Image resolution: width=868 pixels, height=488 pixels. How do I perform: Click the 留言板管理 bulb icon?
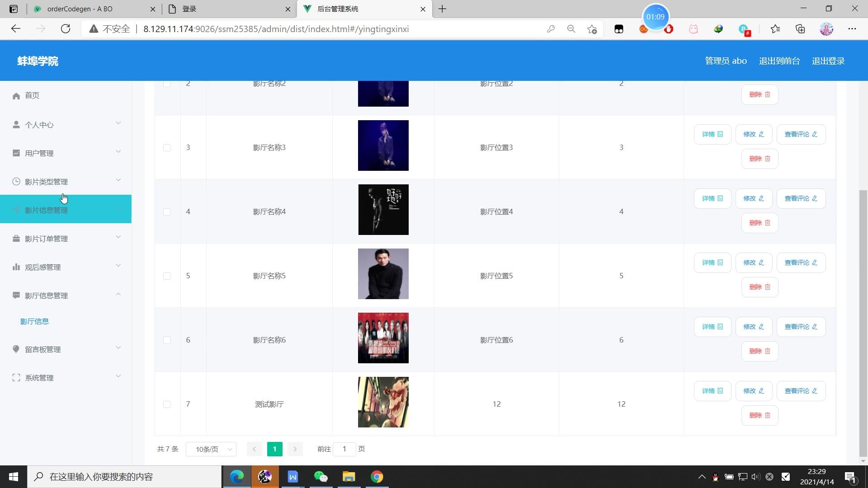[16, 349]
